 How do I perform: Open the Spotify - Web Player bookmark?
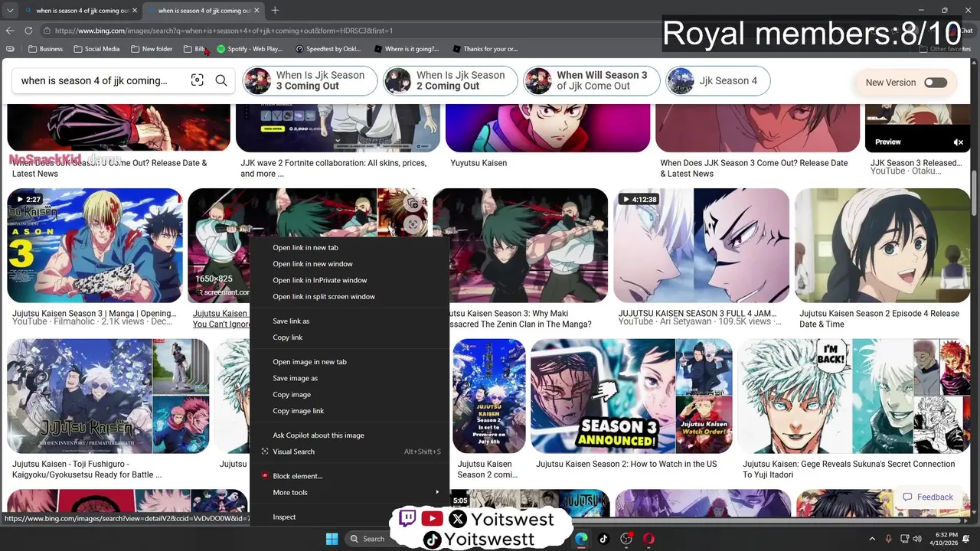click(x=250, y=49)
